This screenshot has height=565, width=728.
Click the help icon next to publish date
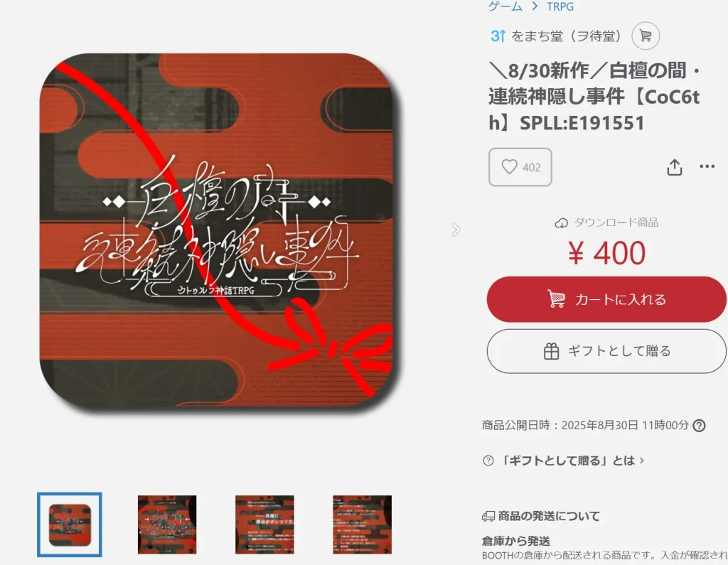click(699, 425)
